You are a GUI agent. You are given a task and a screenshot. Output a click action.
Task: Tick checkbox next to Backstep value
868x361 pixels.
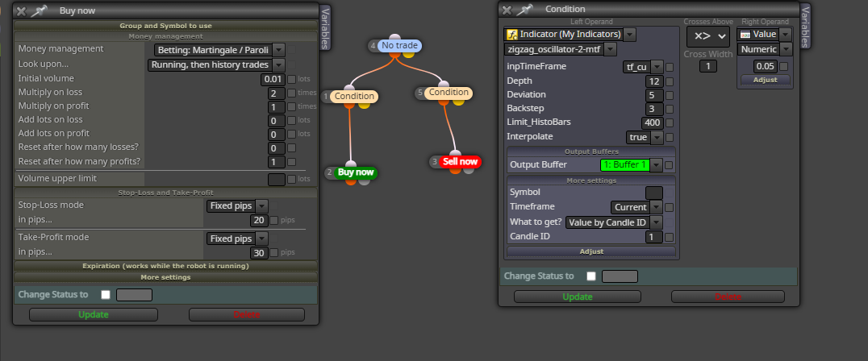670,109
